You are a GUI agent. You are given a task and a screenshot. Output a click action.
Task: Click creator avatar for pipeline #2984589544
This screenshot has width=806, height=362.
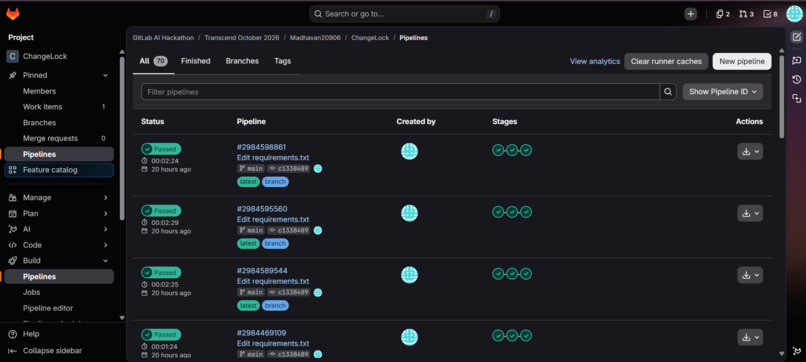(x=409, y=275)
